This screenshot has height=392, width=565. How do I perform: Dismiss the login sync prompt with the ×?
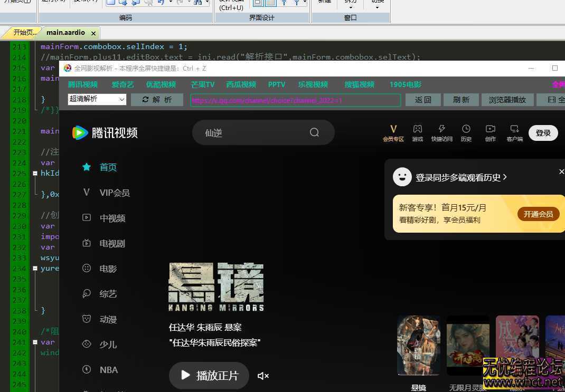point(561,171)
